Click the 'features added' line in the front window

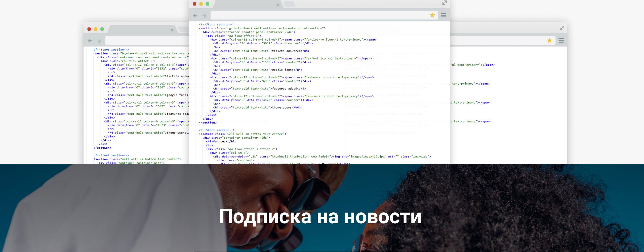click(x=260, y=89)
